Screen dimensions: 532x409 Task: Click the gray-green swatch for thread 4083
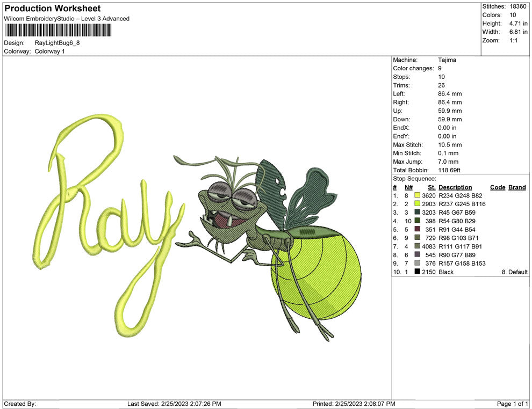tap(417, 246)
